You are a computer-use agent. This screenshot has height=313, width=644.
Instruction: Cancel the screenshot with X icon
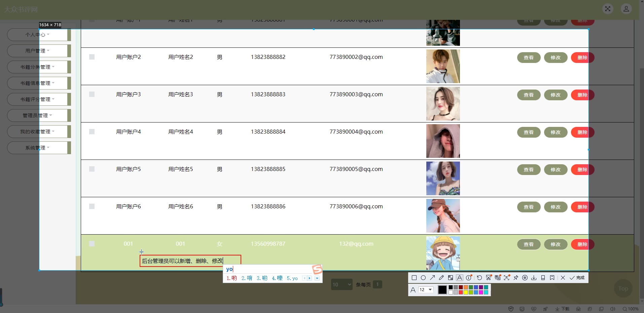click(x=563, y=278)
